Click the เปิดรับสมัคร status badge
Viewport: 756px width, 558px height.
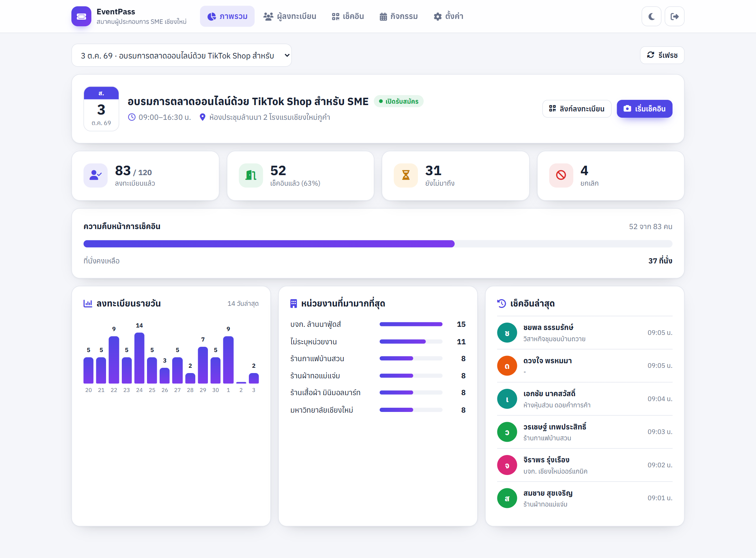pyautogui.click(x=399, y=101)
